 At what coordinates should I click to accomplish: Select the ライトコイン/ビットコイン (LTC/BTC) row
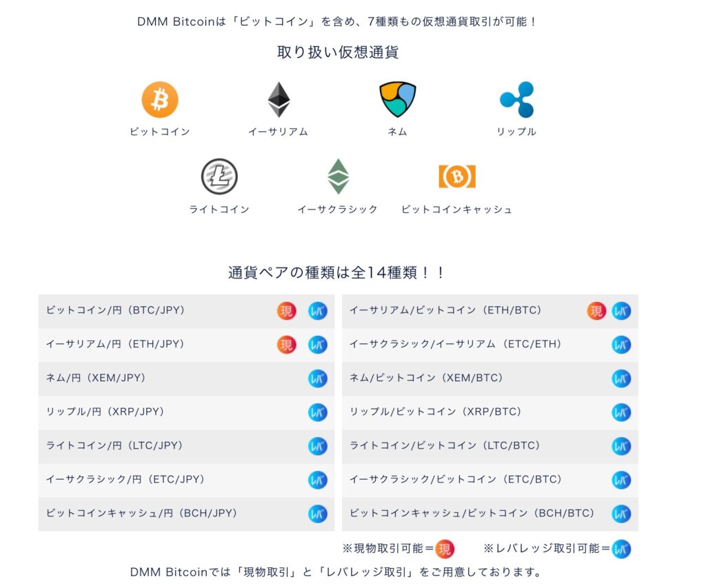pos(490,446)
